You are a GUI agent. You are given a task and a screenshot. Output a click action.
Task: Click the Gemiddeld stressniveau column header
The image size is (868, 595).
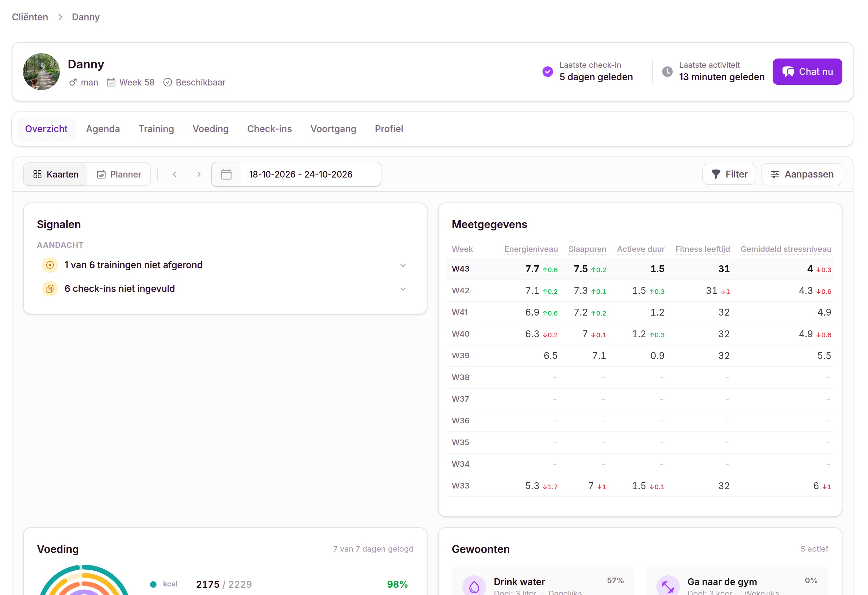coord(786,249)
